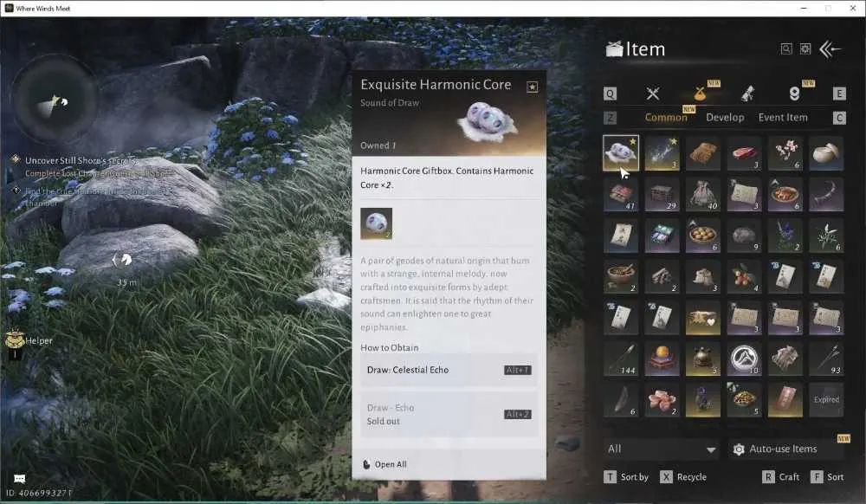Select the shooting star item with count 3

click(x=662, y=153)
